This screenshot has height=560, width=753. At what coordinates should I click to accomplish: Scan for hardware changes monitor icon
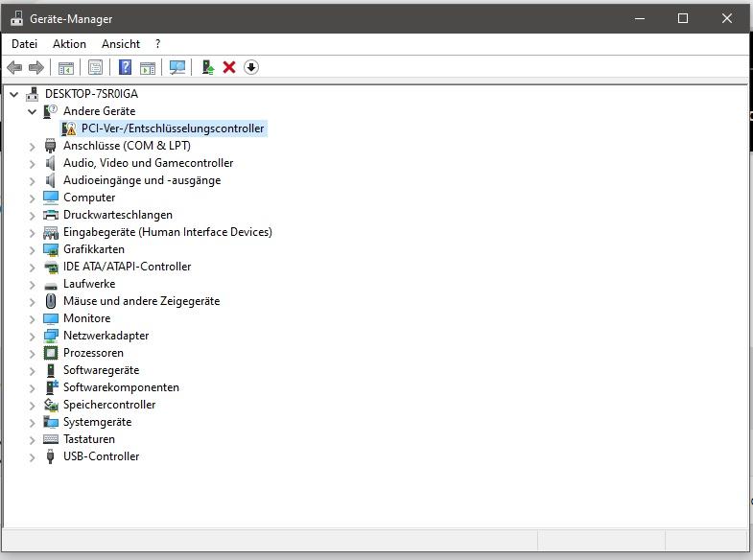tap(177, 67)
